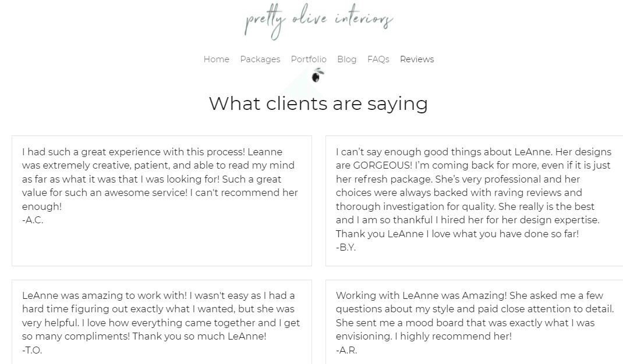
Task: Click the pretty olive interiors logo
Action: 318,22
